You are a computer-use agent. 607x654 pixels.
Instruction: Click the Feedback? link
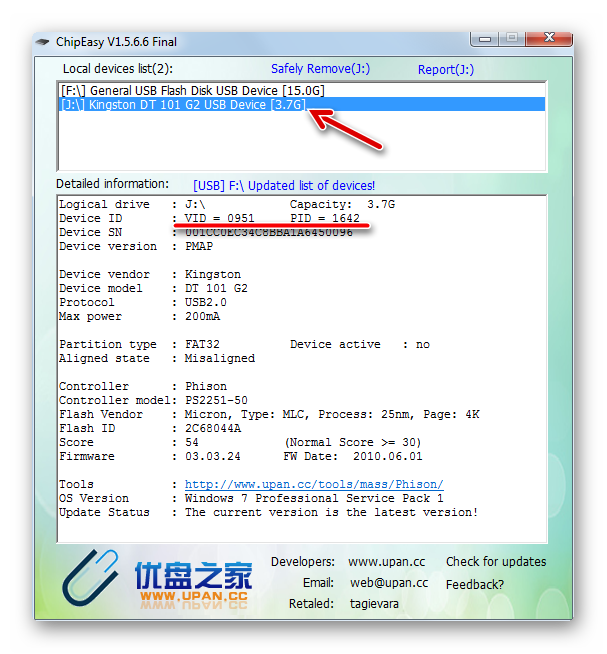point(475,585)
